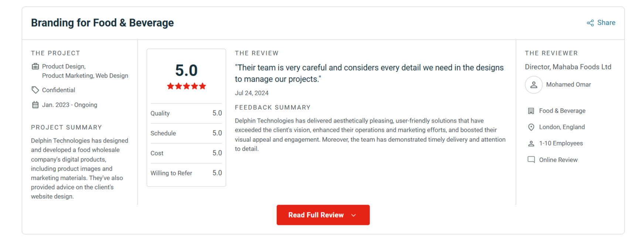The width and height of the screenshot is (644, 243).
Task: Open the Share link
Action: (606, 23)
